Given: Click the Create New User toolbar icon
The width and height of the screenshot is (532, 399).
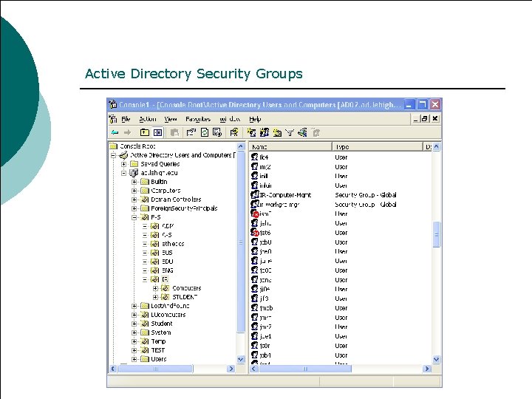Looking at the screenshot, I should (x=252, y=133).
